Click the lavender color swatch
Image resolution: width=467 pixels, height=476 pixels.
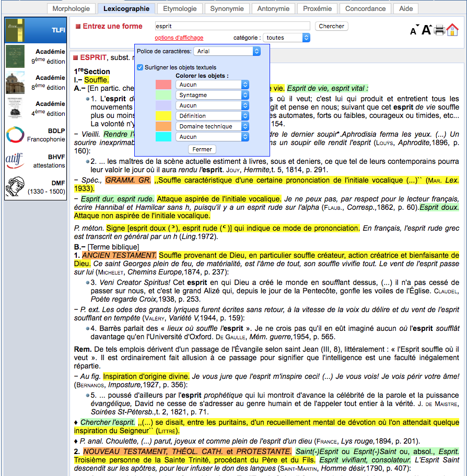[164, 105]
